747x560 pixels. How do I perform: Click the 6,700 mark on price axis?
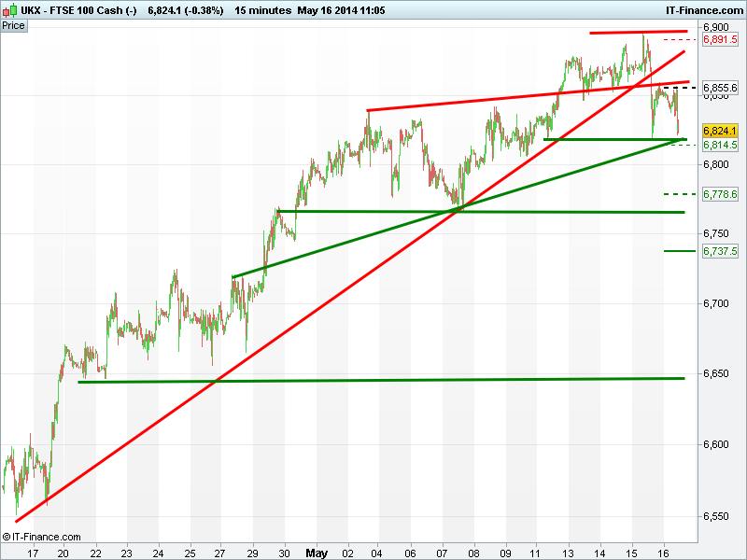[716, 304]
